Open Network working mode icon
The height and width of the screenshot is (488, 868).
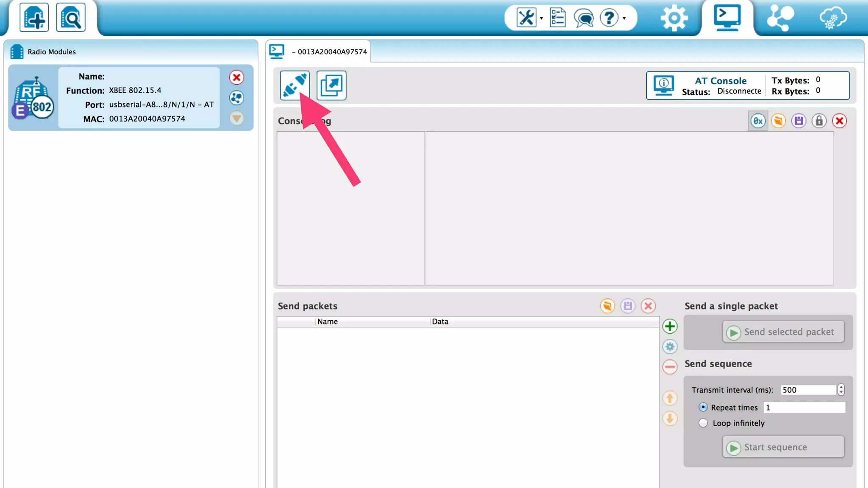(x=780, y=18)
